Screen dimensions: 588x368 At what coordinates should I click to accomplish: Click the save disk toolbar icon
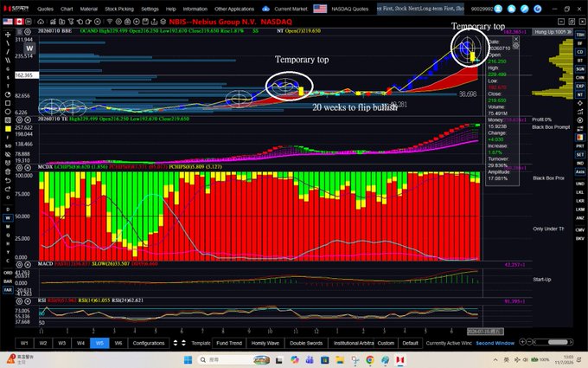coord(145,22)
